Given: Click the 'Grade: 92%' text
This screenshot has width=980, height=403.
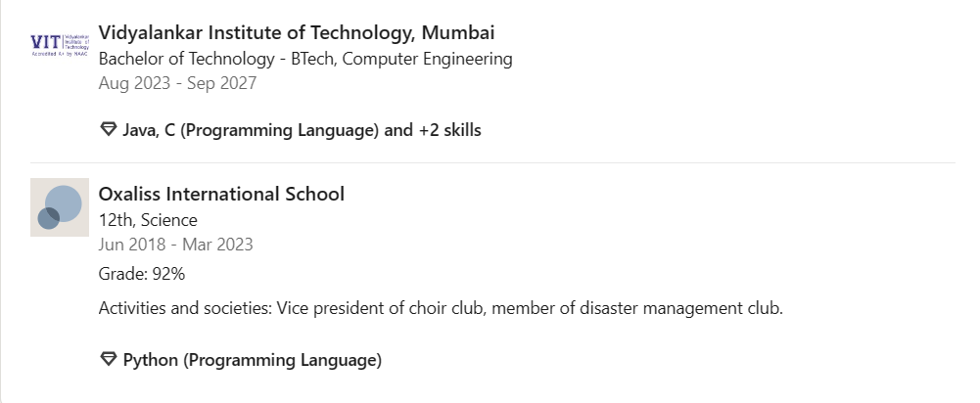Looking at the screenshot, I should (x=142, y=274).
